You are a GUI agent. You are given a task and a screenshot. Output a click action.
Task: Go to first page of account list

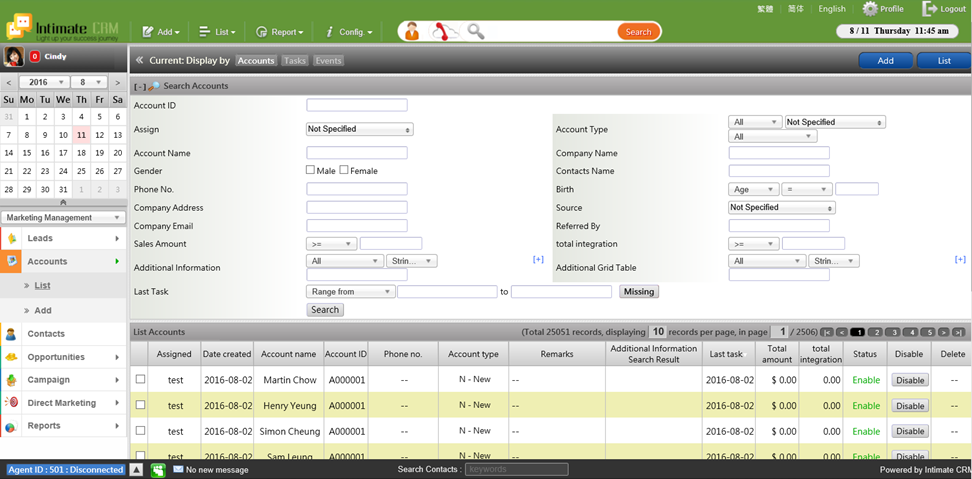[x=828, y=333]
